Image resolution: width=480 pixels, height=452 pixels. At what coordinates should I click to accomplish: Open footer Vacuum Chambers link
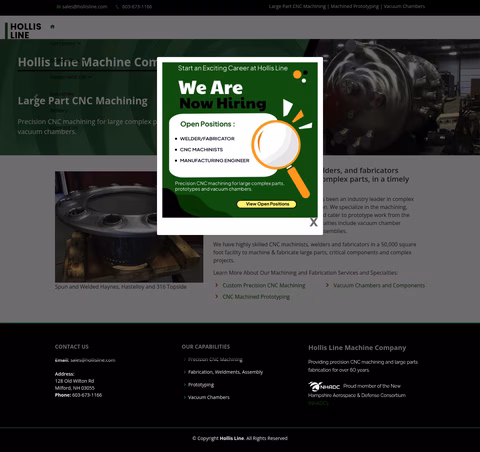pos(209,397)
